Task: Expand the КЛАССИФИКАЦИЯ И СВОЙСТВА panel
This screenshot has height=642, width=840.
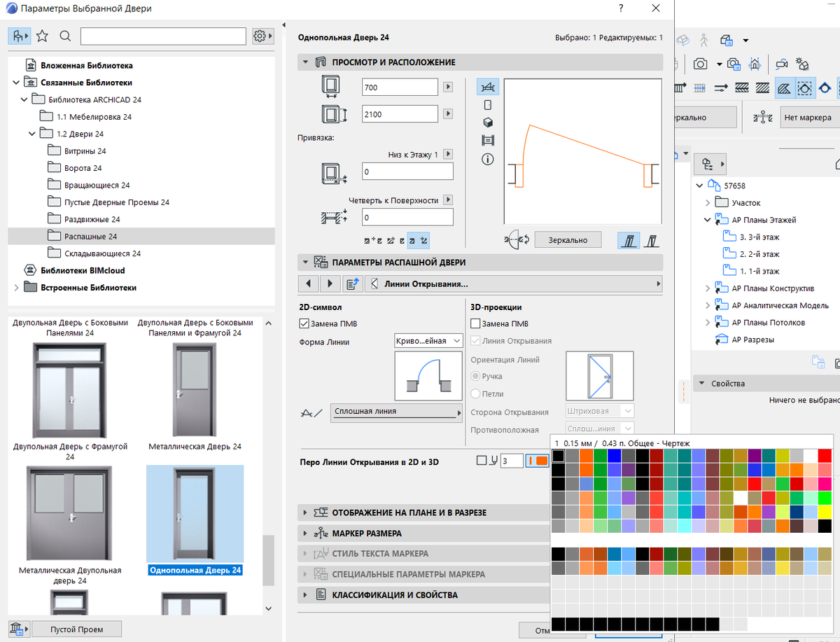Action: click(x=305, y=595)
